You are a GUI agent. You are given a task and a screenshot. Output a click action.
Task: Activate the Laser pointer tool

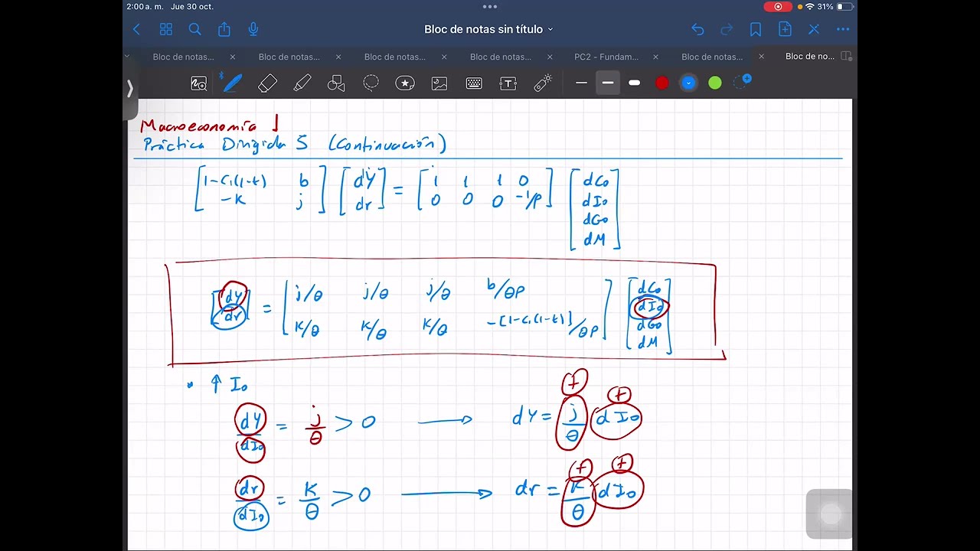coord(543,83)
